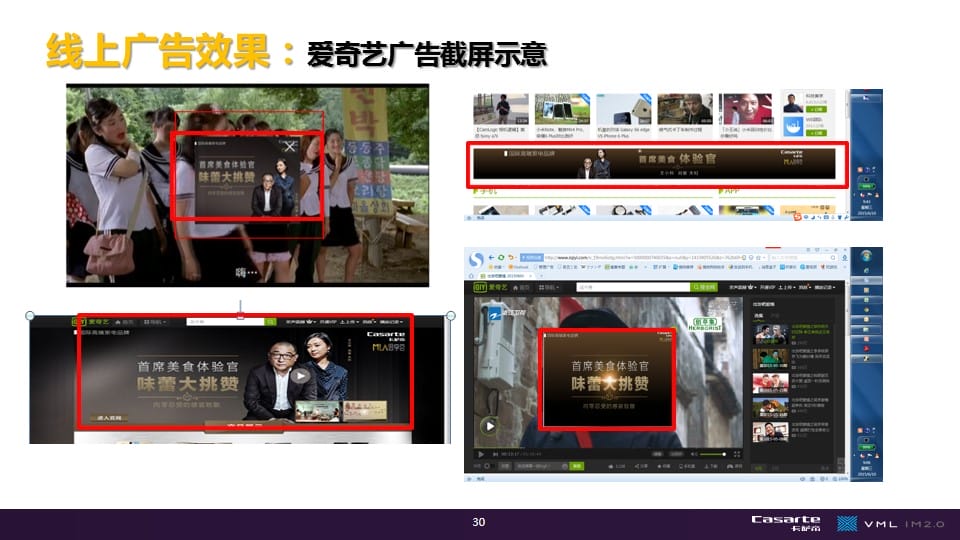Click the lower green subscribe button beside blue logo
This screenshot has width=960, height=540.
point(816,133)
